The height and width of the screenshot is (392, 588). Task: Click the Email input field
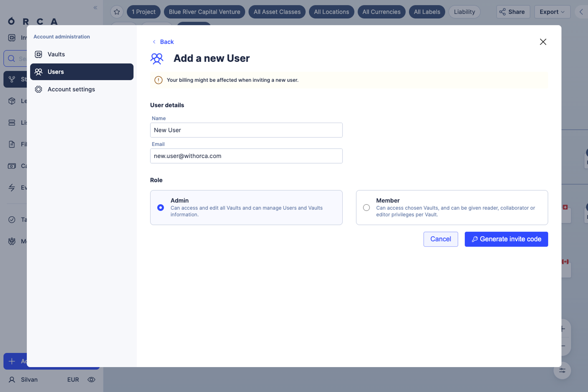(246, 156)
